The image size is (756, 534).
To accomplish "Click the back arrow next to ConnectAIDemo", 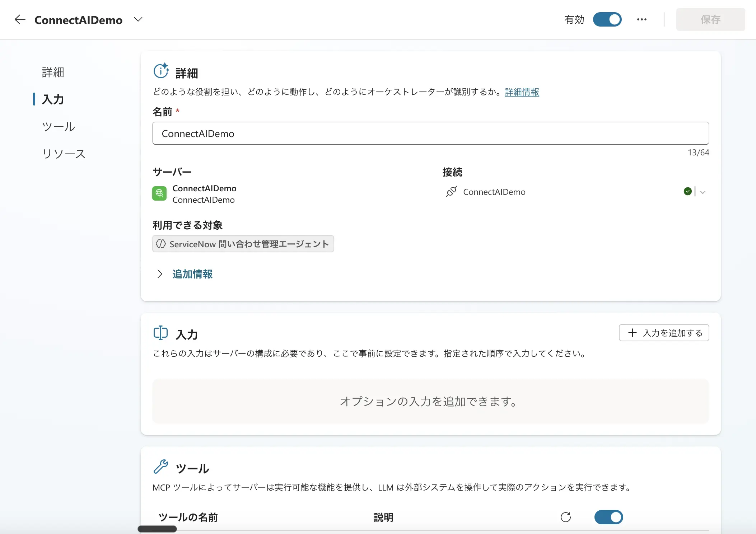I will (20, 20).
